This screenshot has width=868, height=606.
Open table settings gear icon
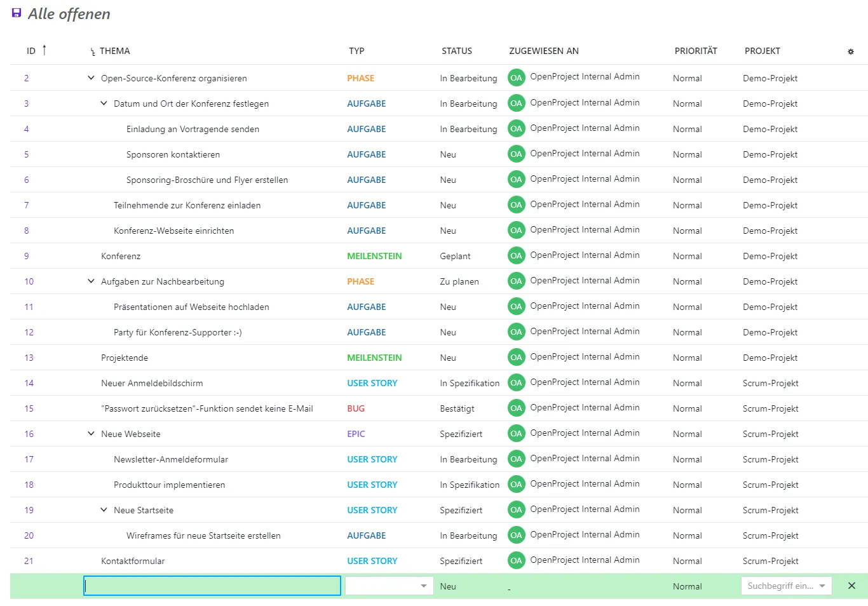[x=850, y=51]
